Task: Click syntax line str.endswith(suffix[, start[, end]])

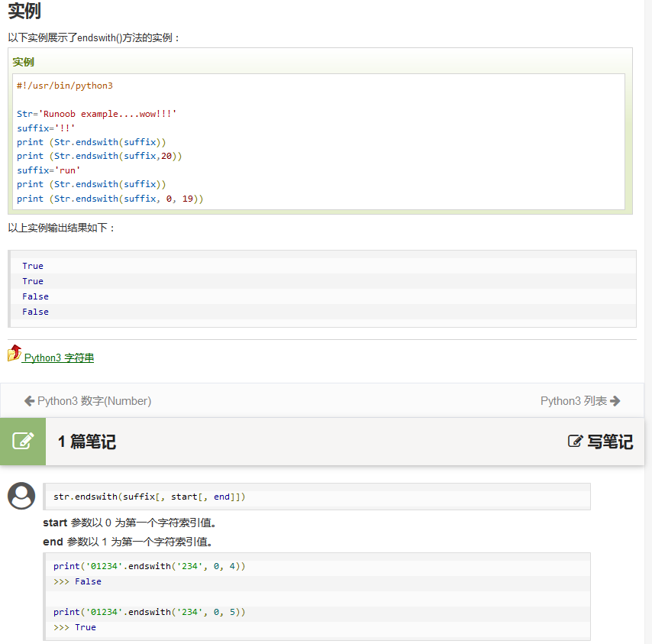Action: click(150, 497)
